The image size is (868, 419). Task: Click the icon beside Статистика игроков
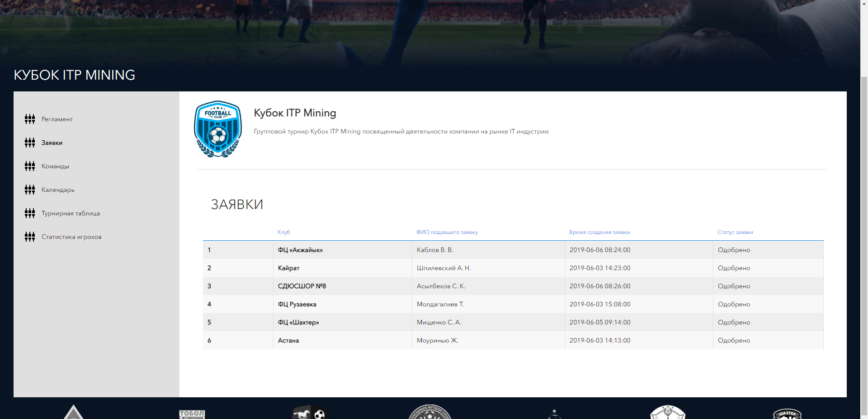tap(30, 237)
